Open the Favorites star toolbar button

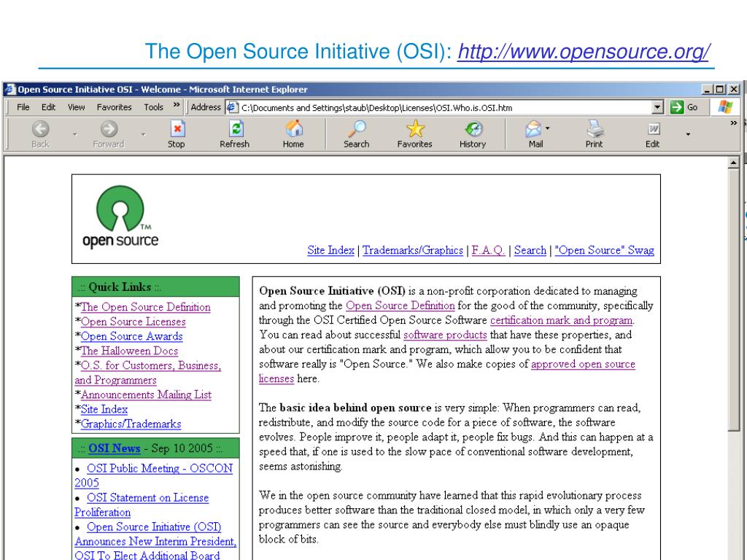(x=415, y=129)
